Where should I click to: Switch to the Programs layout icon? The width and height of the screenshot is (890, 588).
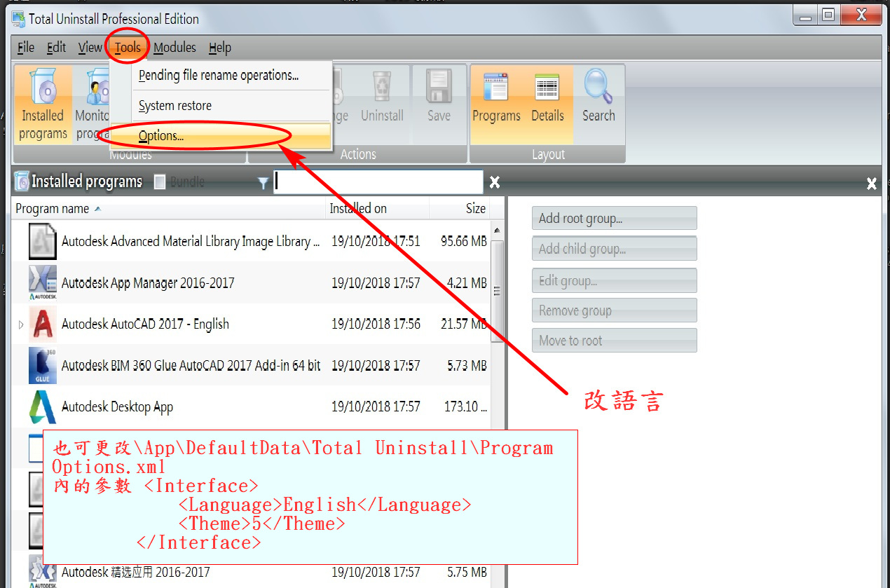[x=496, y=88]
